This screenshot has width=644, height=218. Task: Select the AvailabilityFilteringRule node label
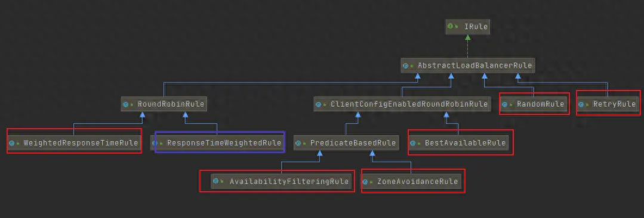[x=289, y=182]
